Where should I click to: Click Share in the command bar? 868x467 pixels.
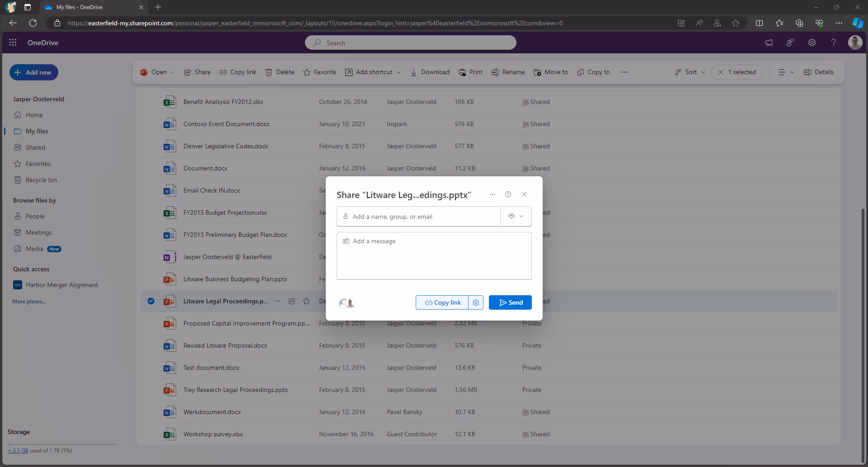point(197,72)
